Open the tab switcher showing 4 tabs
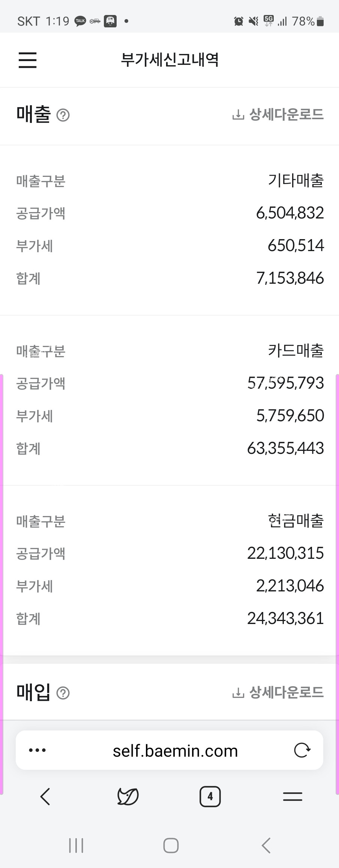The width and height of the screenshot is (339, 868). (210, 796)
